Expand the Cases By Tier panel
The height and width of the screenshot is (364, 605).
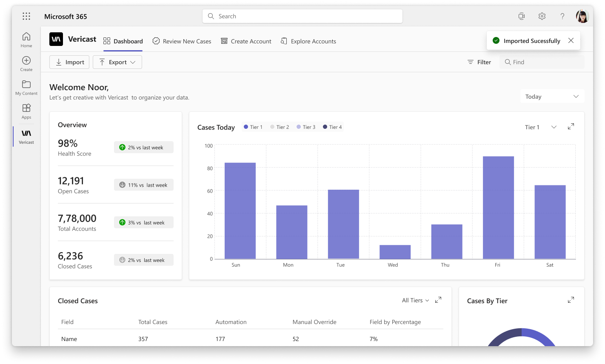571,300
